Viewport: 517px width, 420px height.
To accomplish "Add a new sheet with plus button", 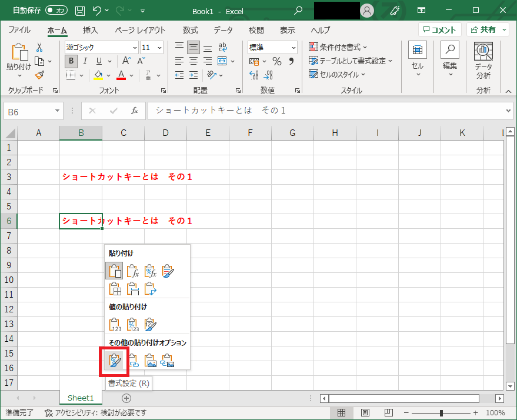I will coord(126,398).
